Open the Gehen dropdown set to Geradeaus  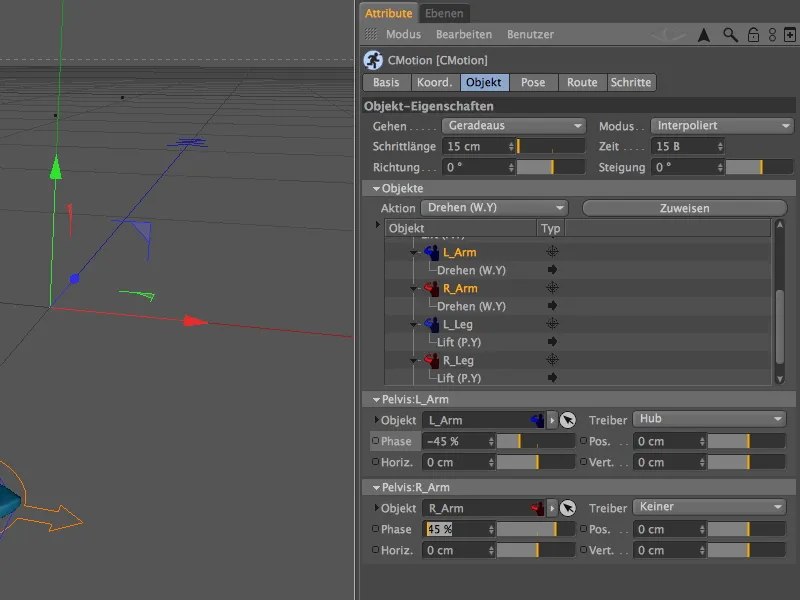(514, 126)
